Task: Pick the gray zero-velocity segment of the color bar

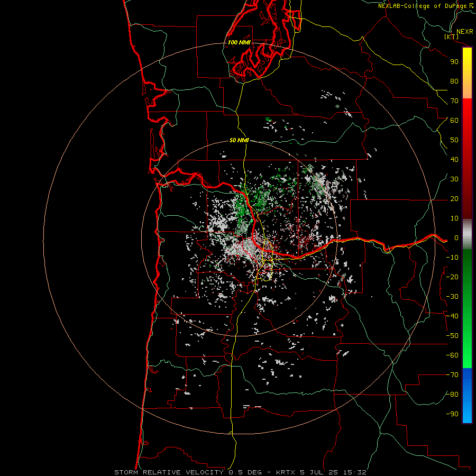Action: pos(467,234)
